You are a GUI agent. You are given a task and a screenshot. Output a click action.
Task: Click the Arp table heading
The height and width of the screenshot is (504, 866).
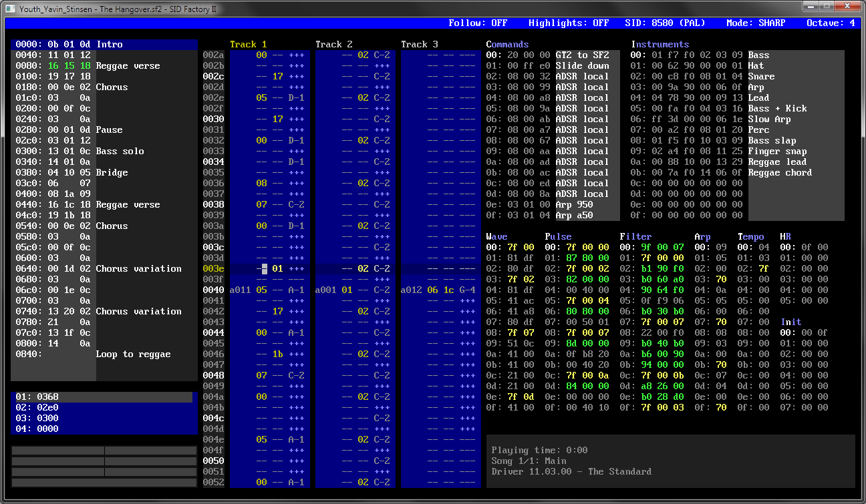coord(702,236)
